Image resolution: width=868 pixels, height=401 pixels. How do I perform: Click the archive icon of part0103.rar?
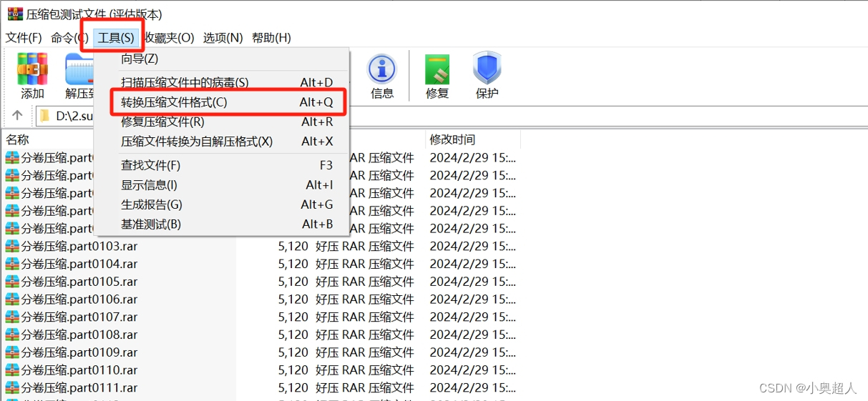12,246
